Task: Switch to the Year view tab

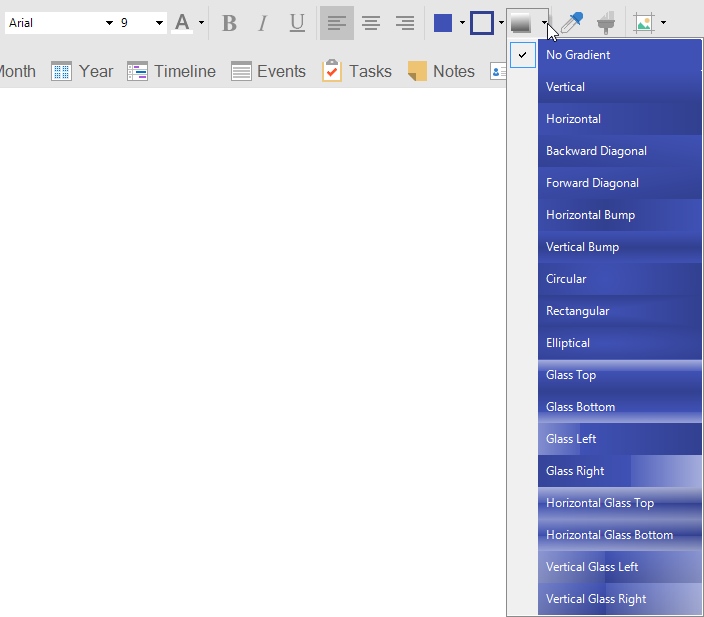Action: 82,71
